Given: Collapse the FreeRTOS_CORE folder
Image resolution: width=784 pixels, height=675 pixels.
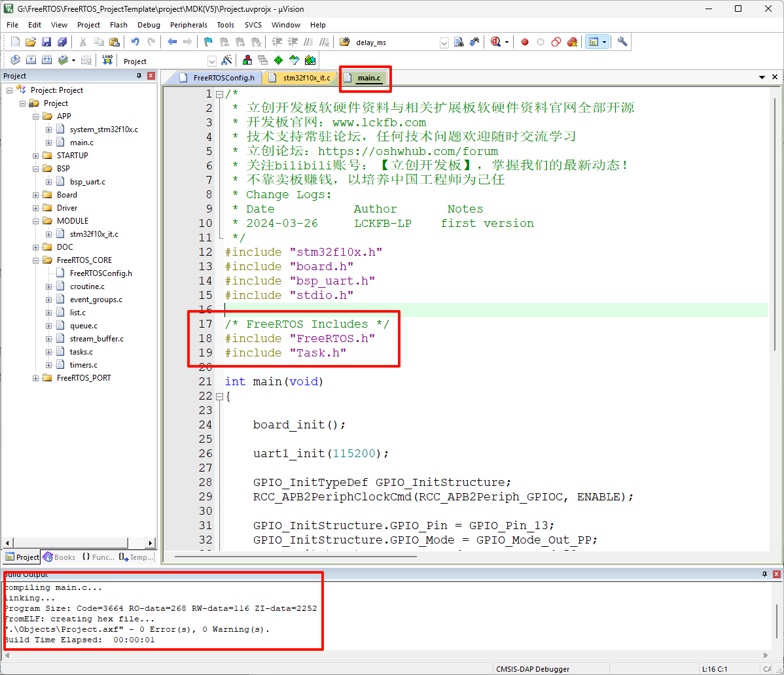Looking at the screenshot, I should (x=35, y=260).
